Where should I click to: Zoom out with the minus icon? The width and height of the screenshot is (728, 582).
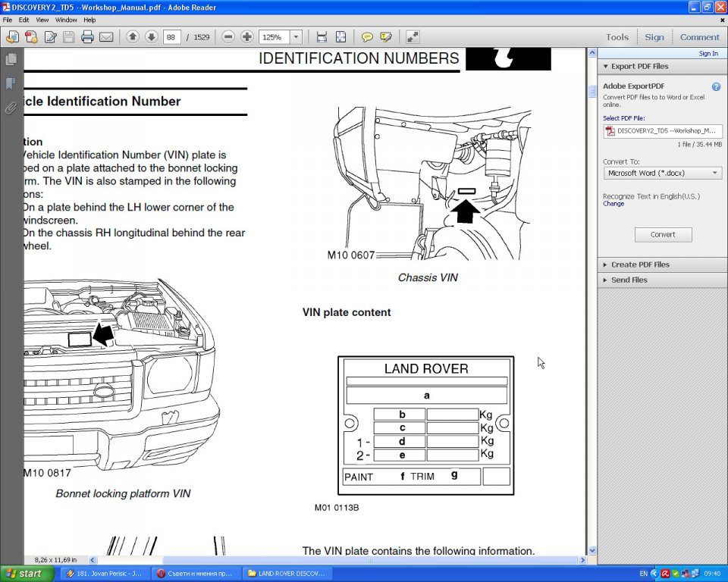click(228, 36)
